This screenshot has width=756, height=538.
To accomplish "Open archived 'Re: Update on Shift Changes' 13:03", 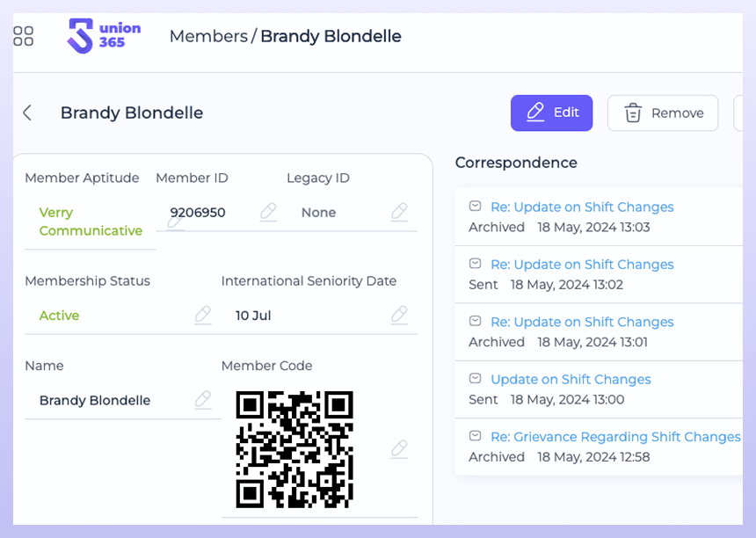I will [x=582, y=207].
